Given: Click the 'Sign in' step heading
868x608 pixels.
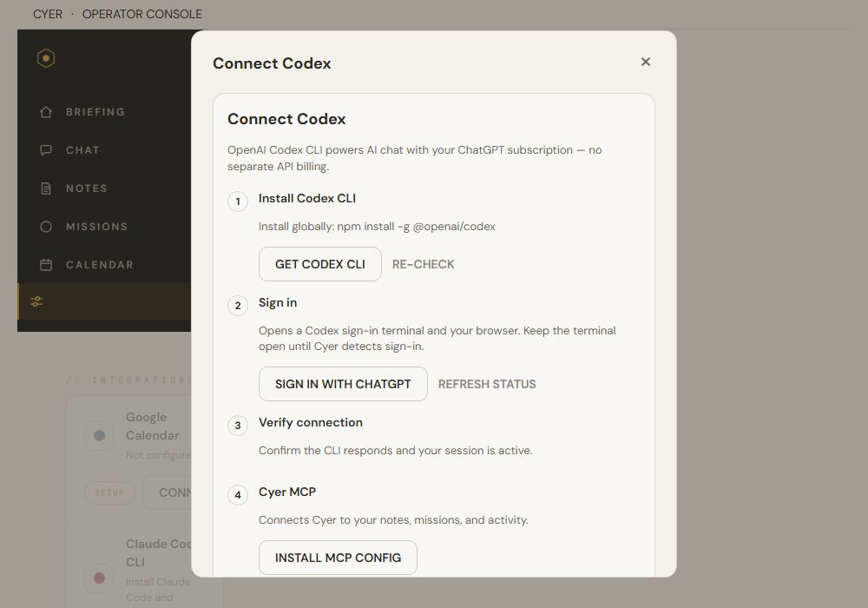Looking at the screenshot, I should click(278, 302).
